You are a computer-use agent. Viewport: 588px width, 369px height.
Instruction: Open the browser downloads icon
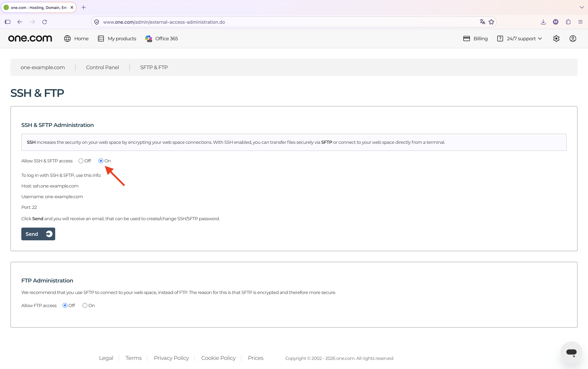pos(543,22)
